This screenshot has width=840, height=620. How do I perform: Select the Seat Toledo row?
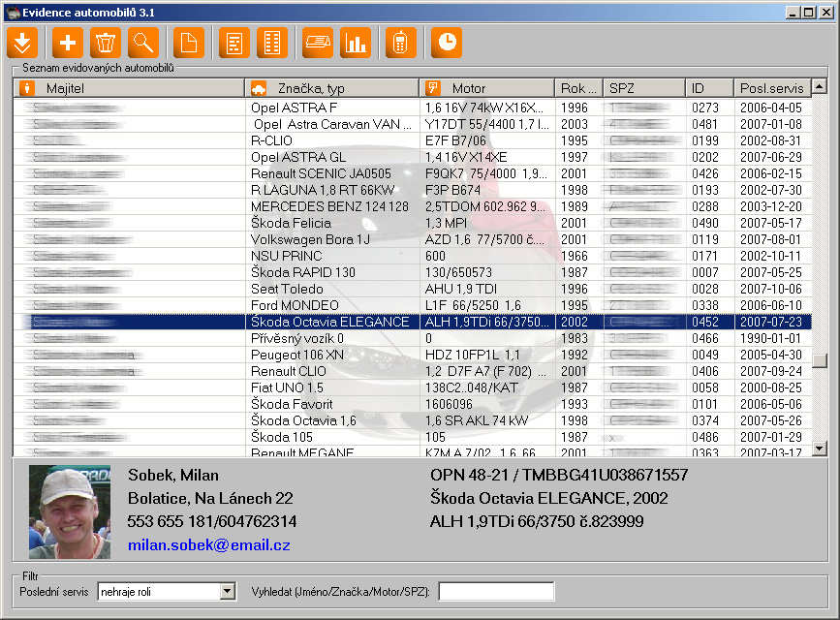[x=413, y=289]
